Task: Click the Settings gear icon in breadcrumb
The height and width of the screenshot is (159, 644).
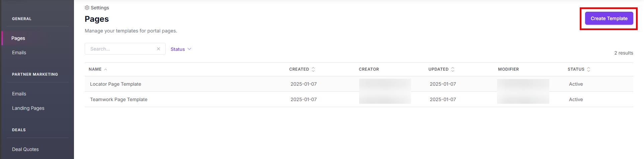Action: (87, 8)
